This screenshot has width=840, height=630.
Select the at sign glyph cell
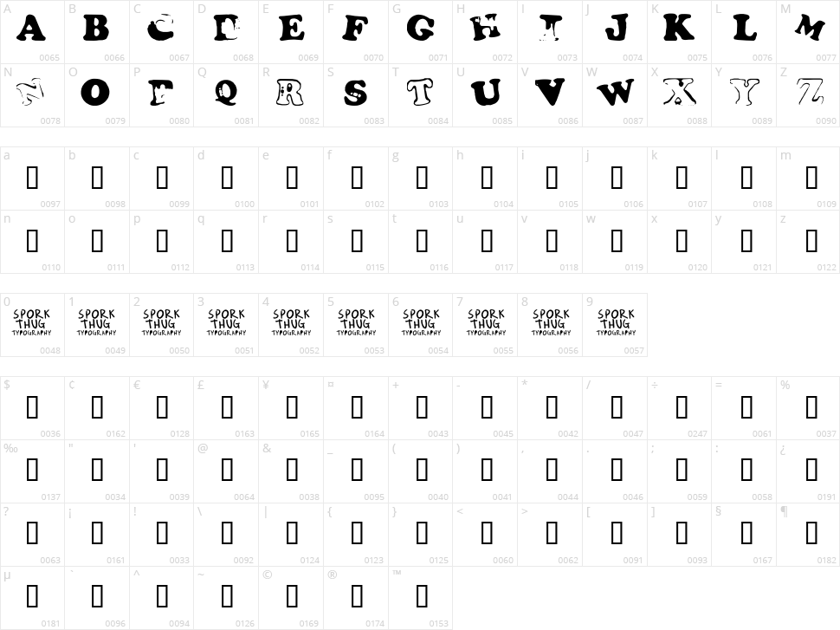[227, 470]
